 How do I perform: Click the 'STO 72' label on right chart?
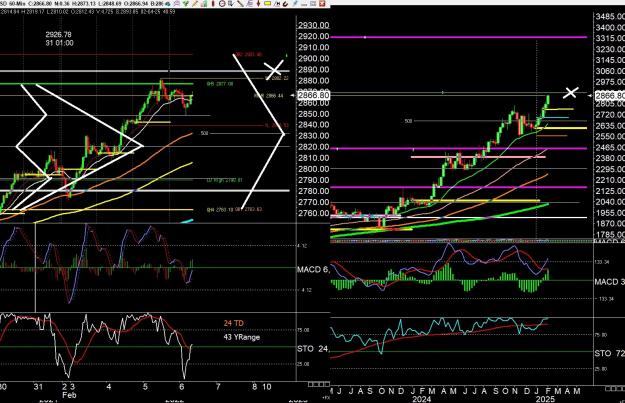[609, 354]
